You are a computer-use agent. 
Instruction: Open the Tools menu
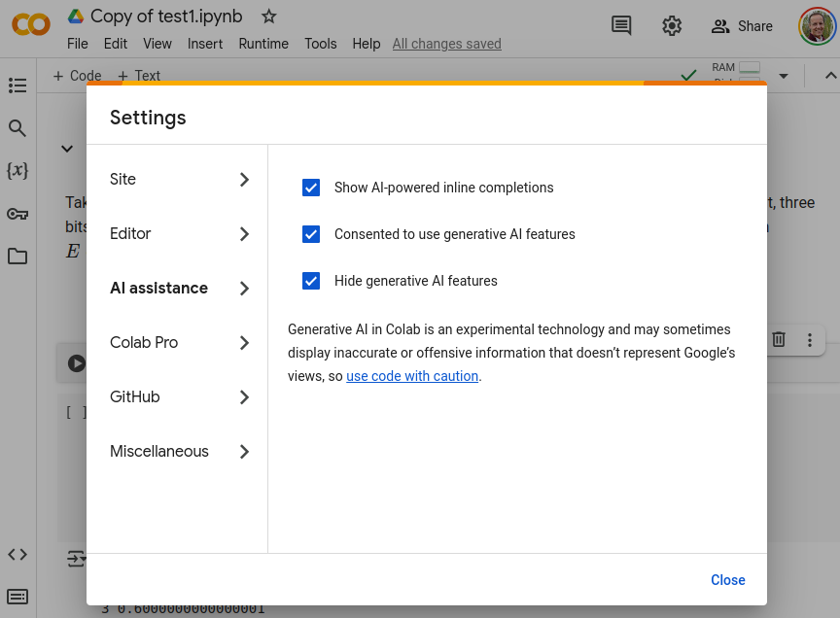coord(320,44)
